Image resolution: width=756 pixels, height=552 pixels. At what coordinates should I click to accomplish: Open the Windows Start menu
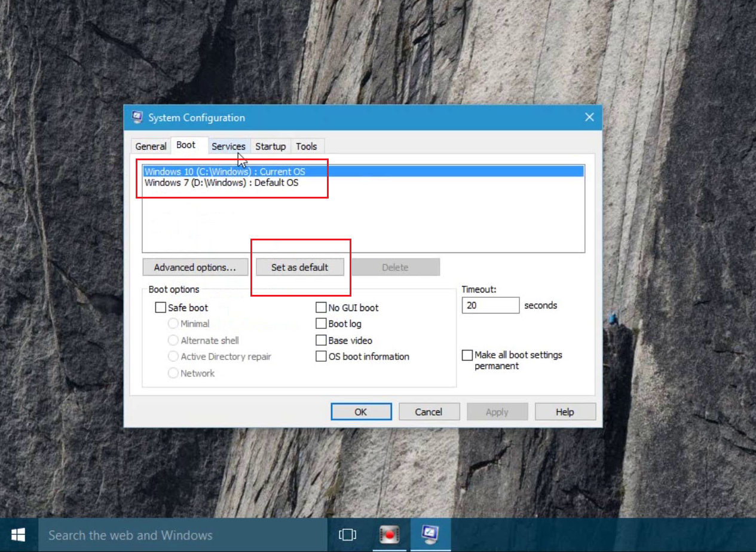click(x=18, y=535)
